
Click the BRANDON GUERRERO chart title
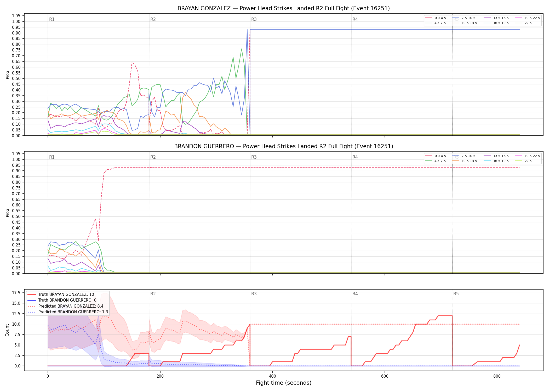tap(284, 146)
